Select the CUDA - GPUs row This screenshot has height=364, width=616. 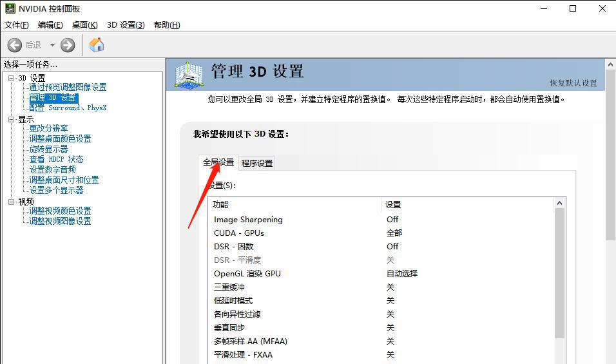click(x=381, y=233)
